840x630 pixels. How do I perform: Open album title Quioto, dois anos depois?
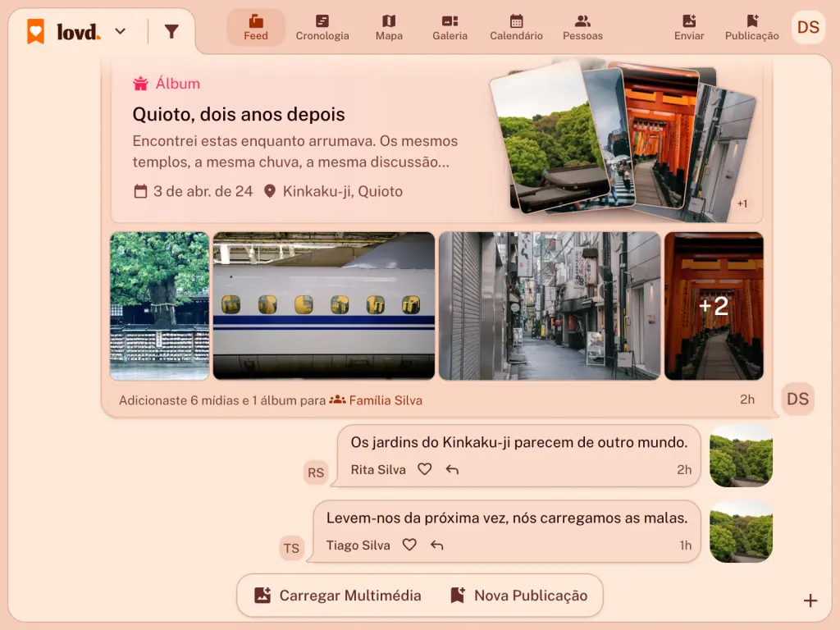239,114
